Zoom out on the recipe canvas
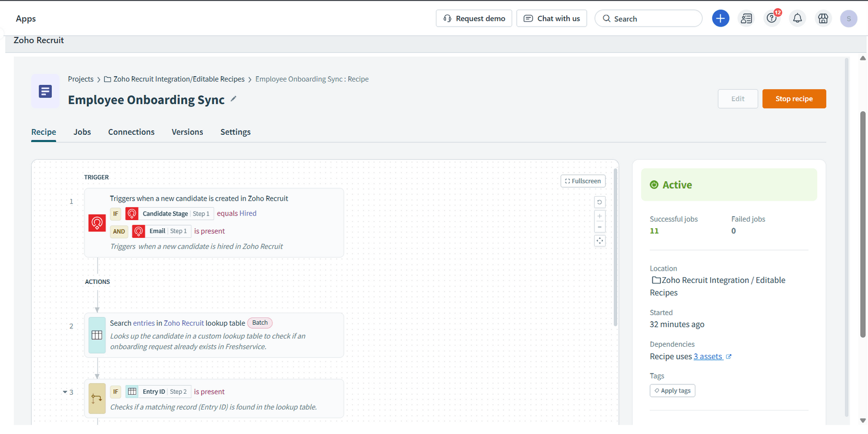The height and width of the screenshot is (434, 868). point(599,227)
